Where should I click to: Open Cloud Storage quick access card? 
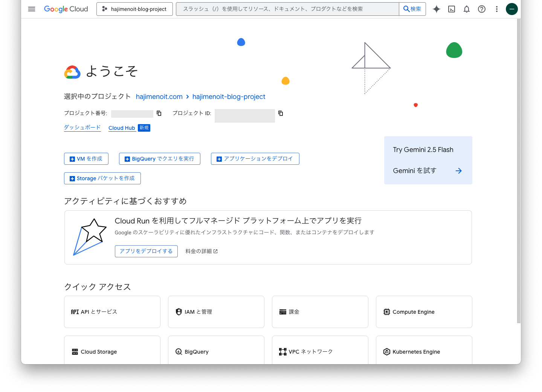click(112, 350)
